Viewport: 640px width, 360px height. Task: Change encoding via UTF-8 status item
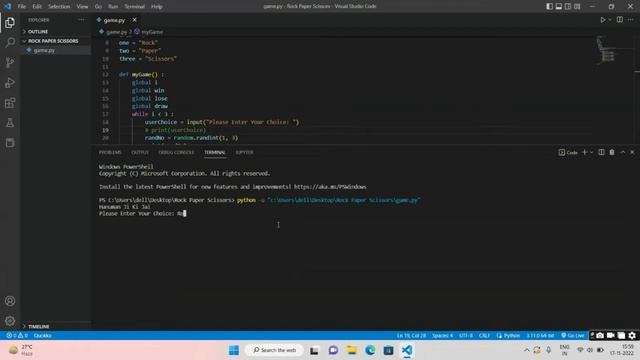tap(466, 336)
